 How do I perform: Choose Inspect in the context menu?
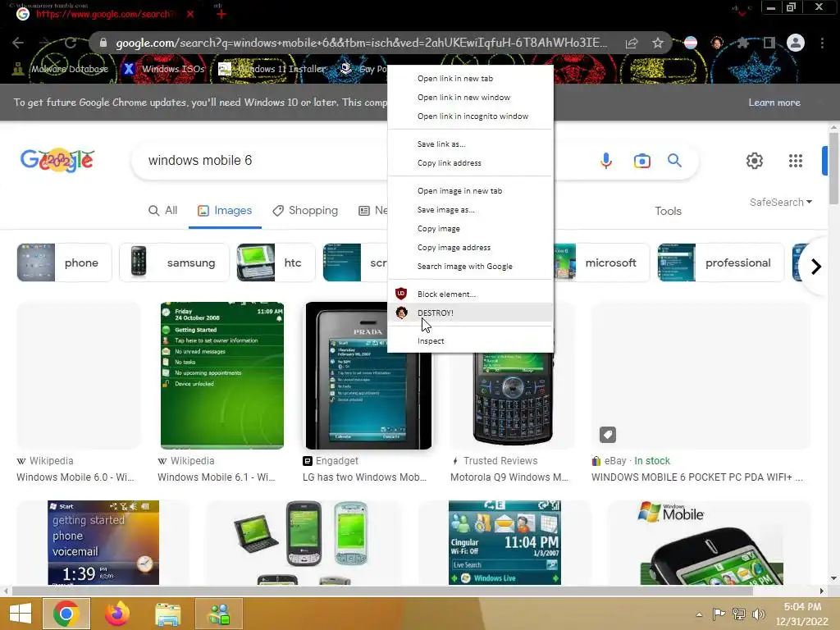point(470,340)
